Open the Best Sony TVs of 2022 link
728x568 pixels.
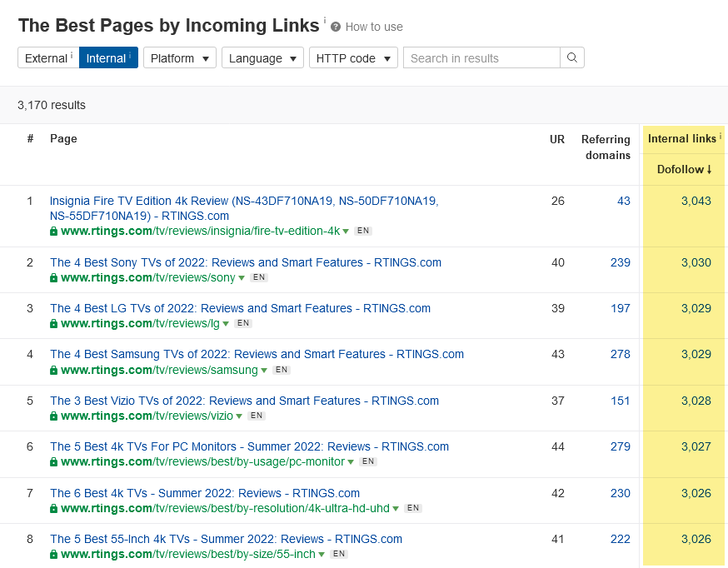(245, 262)
